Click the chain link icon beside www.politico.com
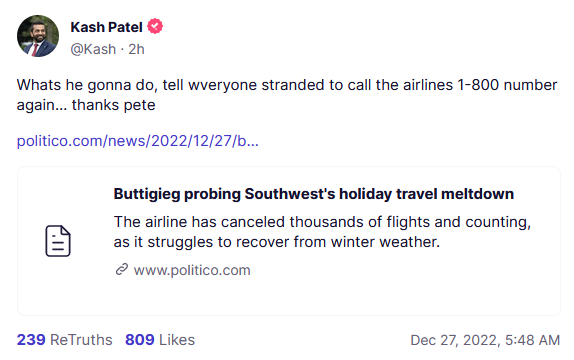 (122, 269)
